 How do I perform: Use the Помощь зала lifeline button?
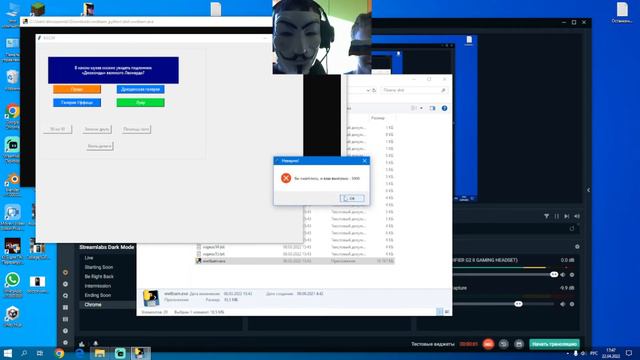tap(136, 129)
